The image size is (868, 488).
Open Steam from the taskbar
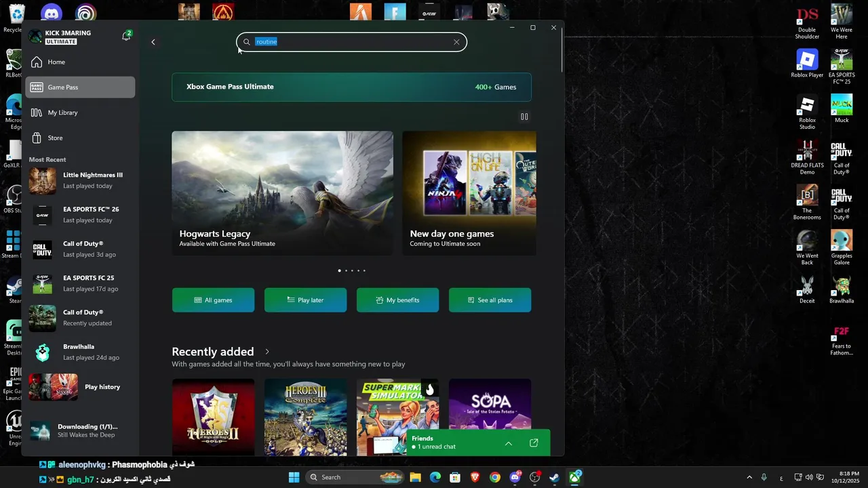(x=554, y=477)
